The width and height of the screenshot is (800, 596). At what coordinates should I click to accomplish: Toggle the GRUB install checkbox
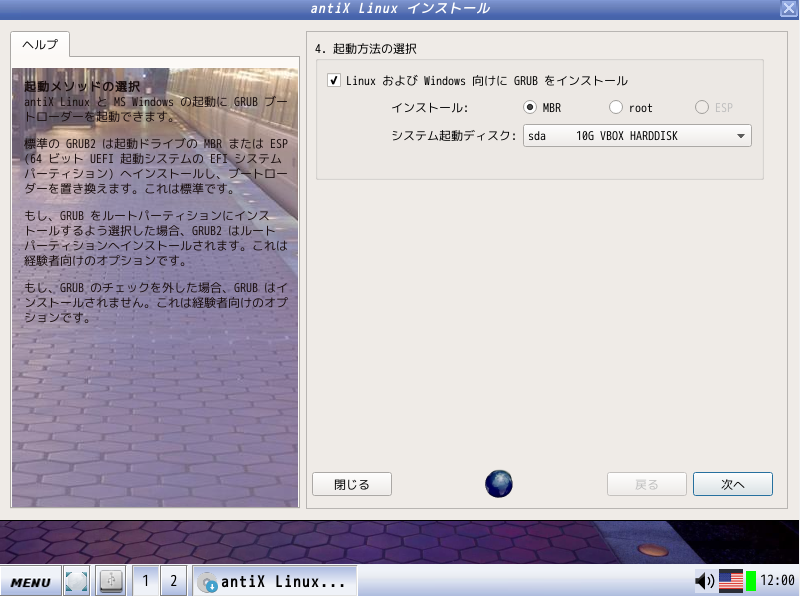(x=334, y=81)
